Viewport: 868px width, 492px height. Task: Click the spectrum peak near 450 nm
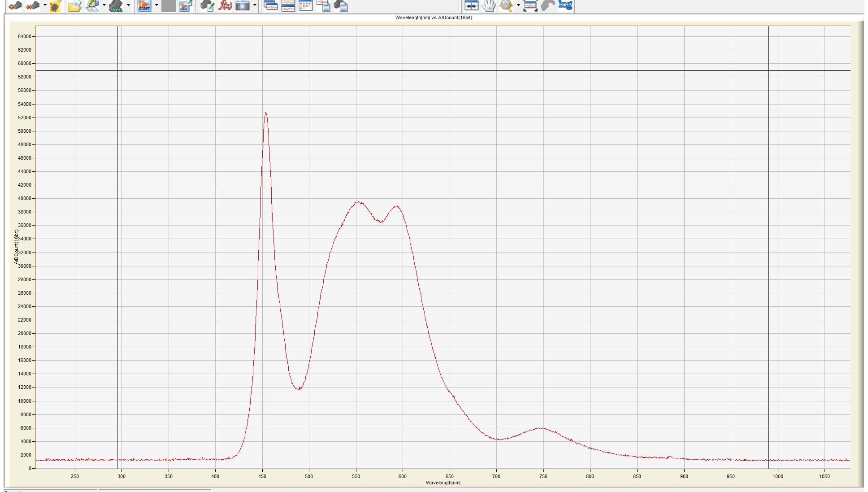tap(266, 113)
